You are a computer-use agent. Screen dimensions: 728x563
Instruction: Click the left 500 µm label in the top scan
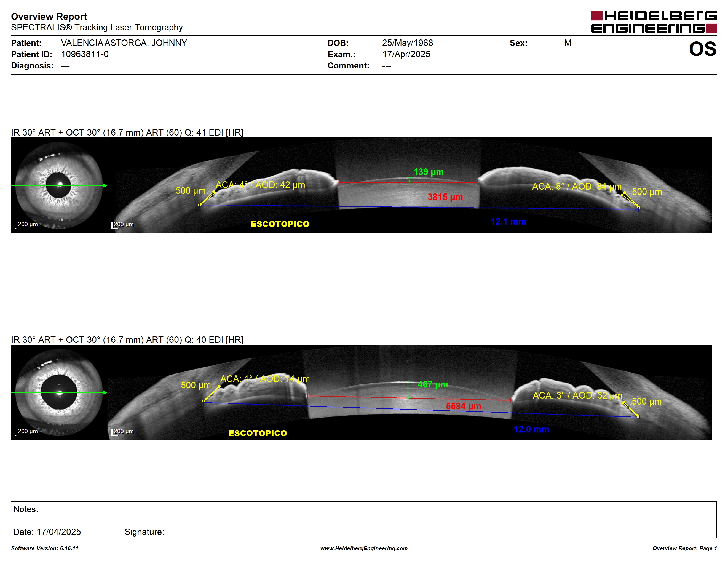coord(191,191)
